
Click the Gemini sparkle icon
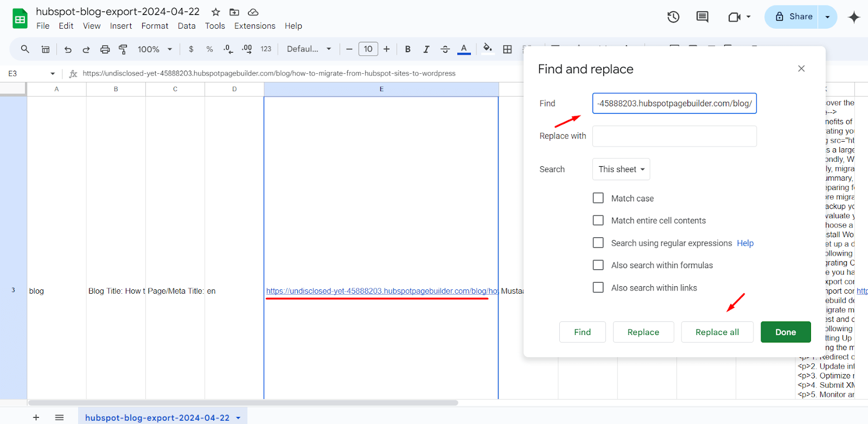tap(854, 17)
